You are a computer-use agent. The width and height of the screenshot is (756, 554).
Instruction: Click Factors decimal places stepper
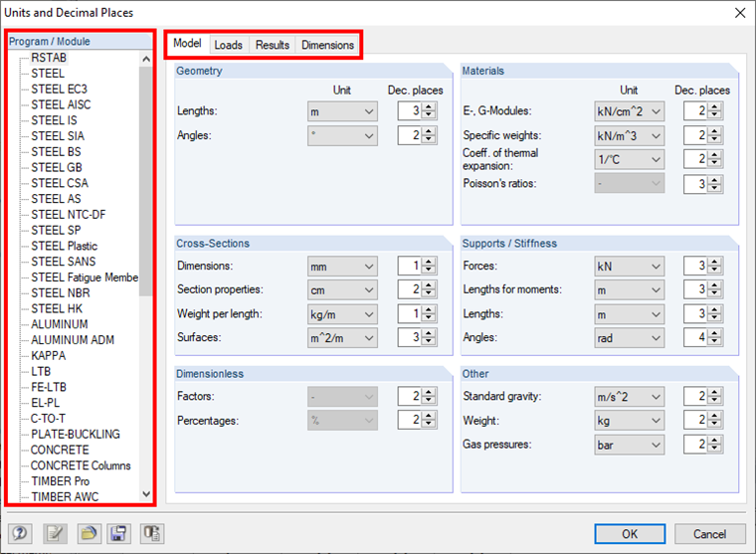pos(429,396)
